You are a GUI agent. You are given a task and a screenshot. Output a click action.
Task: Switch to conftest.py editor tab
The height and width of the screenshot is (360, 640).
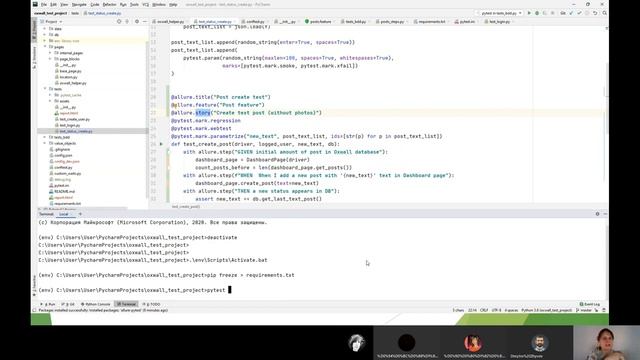[x=255, y=22]
